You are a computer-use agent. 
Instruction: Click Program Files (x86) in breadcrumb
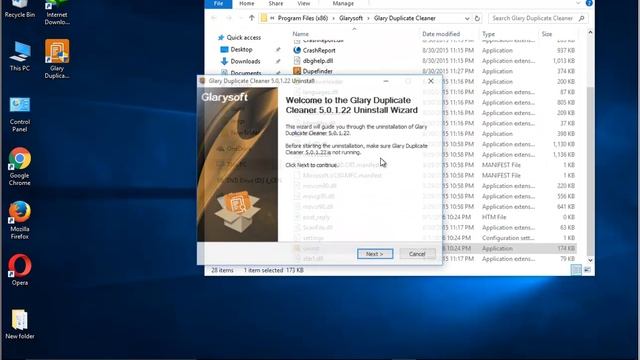pos(303,18)
